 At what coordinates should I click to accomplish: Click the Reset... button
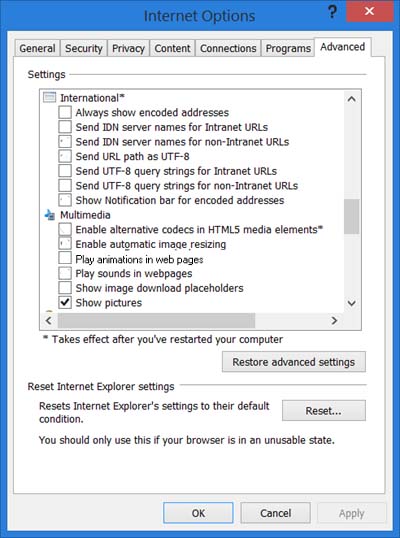(x=323, y=411)
